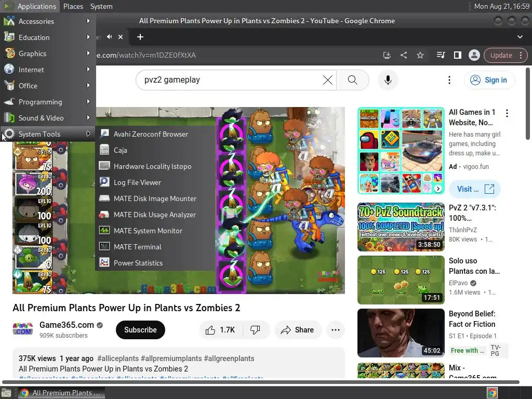Open more actions ellipsis under video
532x399 pixels.
point(335,330)
